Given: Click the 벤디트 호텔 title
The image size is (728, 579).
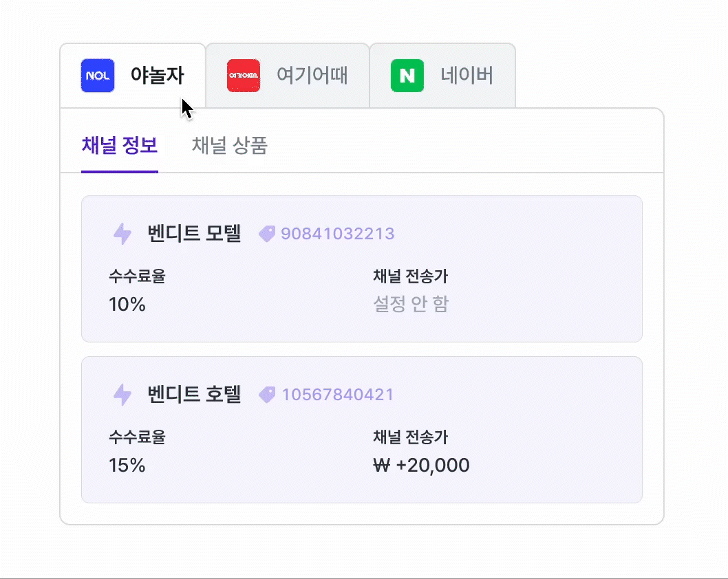Looking at the screenshot, I should [x=194, y=395].
